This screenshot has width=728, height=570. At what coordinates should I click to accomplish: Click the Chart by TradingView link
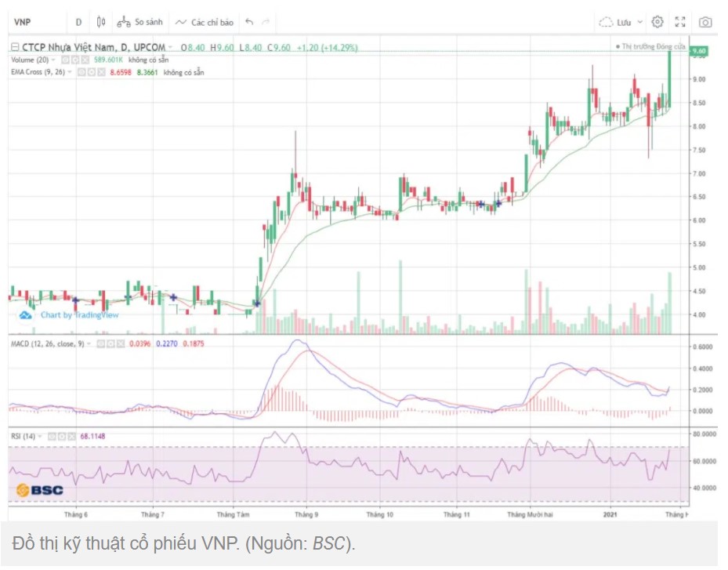(x=79, y=315)
